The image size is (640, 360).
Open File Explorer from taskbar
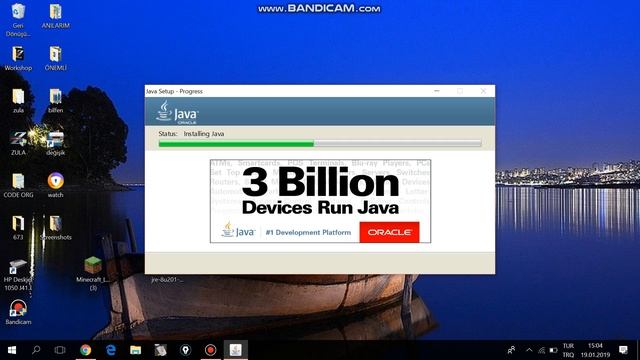point(136,350)
